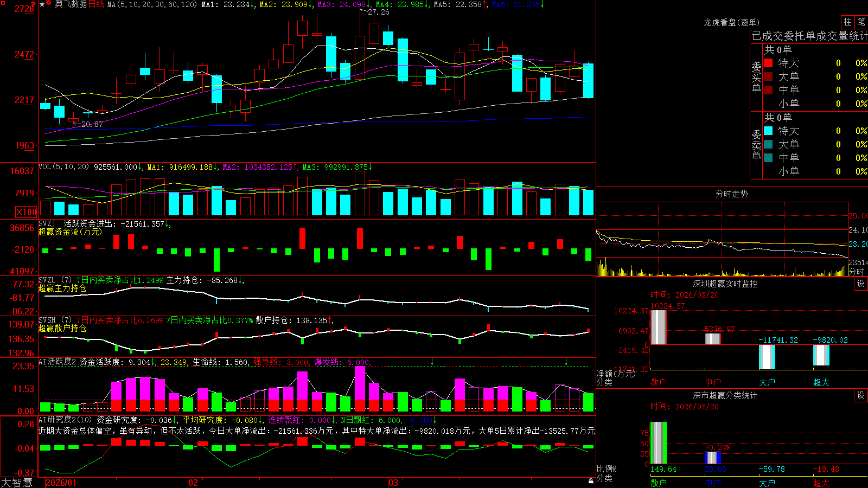Image resolution: width=868 pixels, height=488 pixels.
Task: Click teal 中单 sell-order color swatch
Action: point(768,158)
